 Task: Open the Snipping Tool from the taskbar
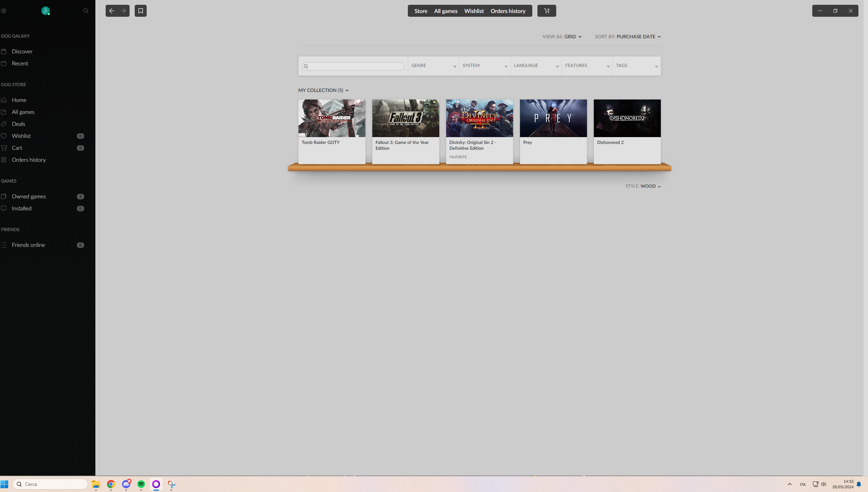pyautogui.click(x=171, y=484)
